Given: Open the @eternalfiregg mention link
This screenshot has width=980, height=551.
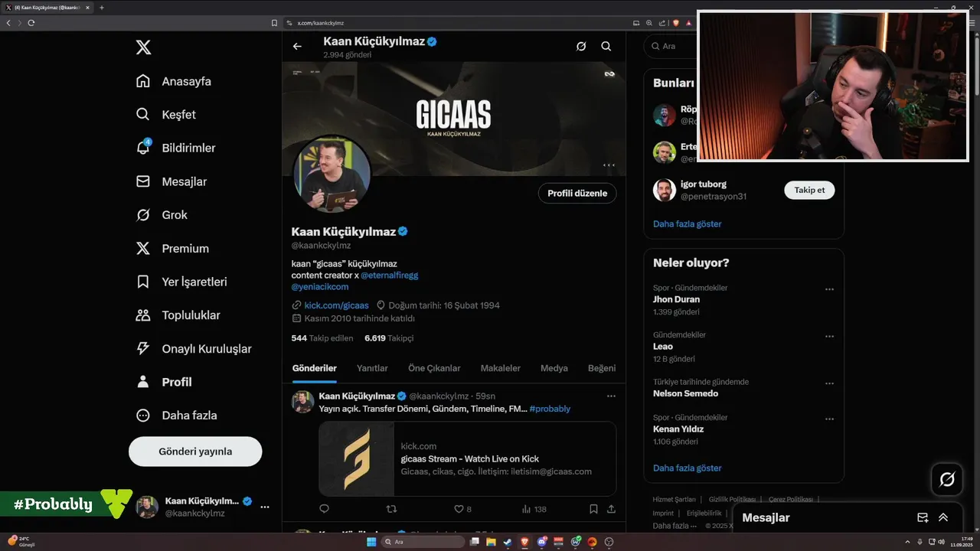Looking at the screenshot, I should (390, 275).
